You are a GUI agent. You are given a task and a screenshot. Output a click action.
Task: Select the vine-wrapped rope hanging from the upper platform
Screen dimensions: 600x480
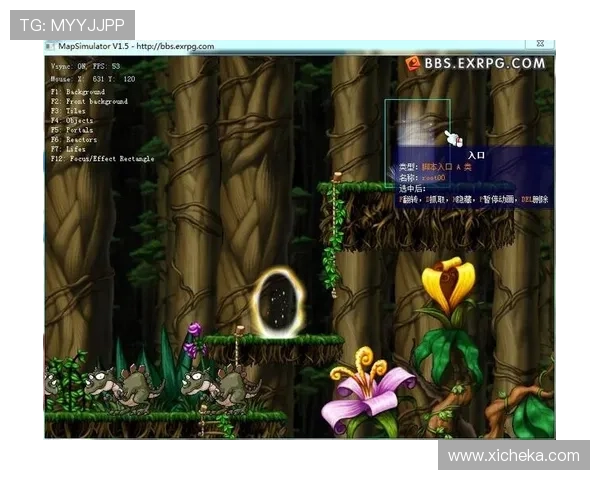336,235
